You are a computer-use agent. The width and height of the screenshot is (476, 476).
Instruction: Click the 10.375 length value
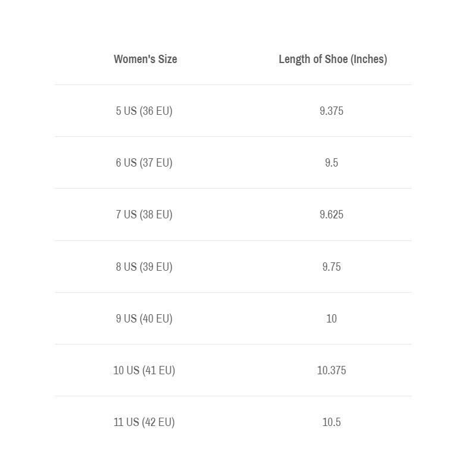pos(331,370)
